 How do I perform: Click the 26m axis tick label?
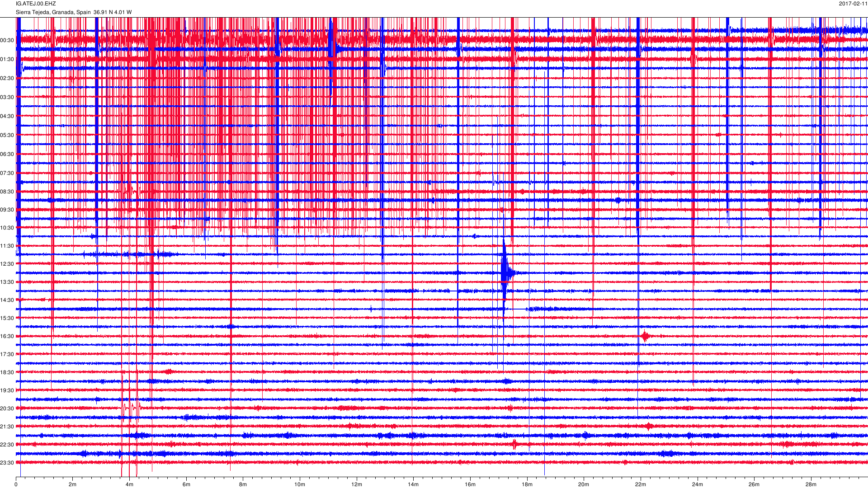coord(754,484)
